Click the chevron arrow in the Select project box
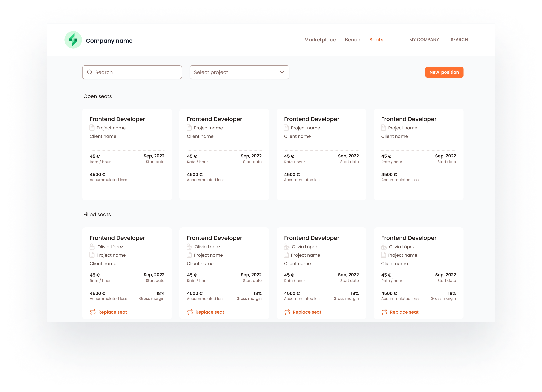The width and height of the screenshot is (542, 392). tap(282, 72)
